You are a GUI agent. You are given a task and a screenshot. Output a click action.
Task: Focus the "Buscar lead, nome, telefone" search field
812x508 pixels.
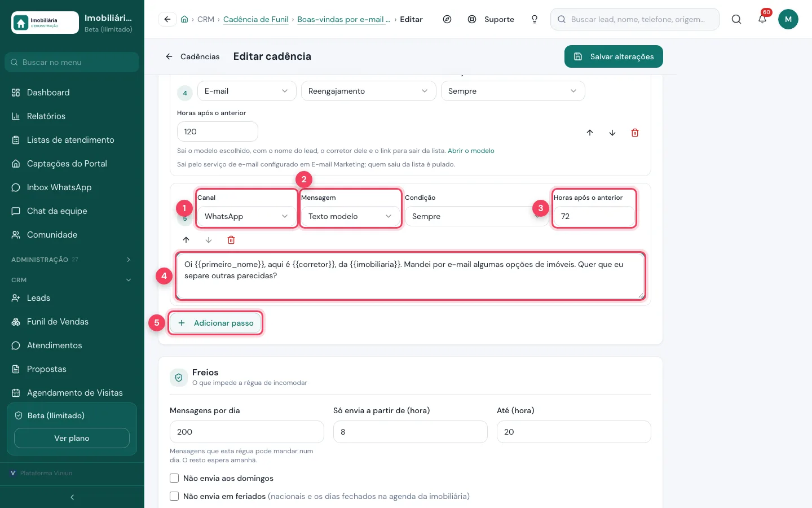pos(635,19)
